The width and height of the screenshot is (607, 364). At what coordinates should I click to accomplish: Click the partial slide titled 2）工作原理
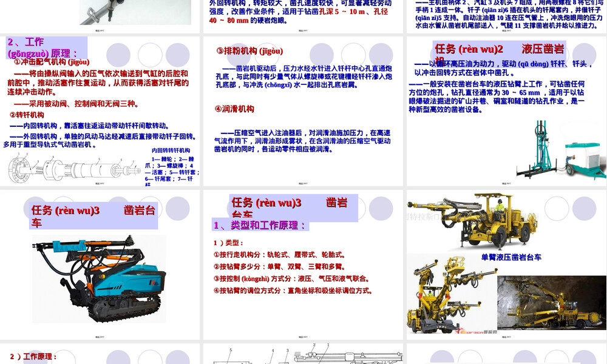coord(100,354)
